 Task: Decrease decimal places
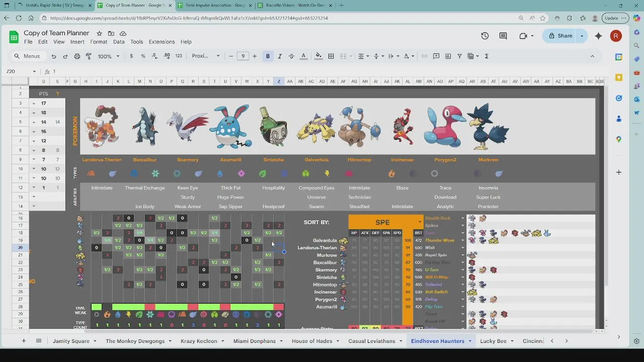click(x=155, y=56)
